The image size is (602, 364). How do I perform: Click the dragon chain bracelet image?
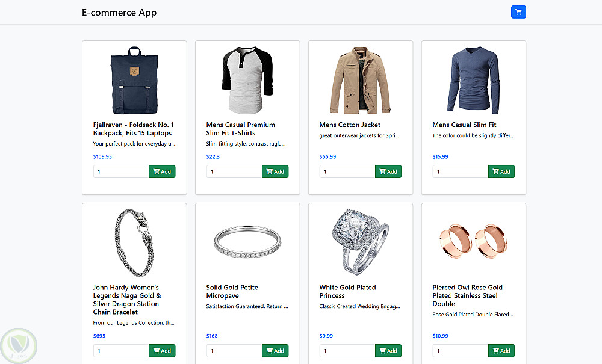(134, 242)
